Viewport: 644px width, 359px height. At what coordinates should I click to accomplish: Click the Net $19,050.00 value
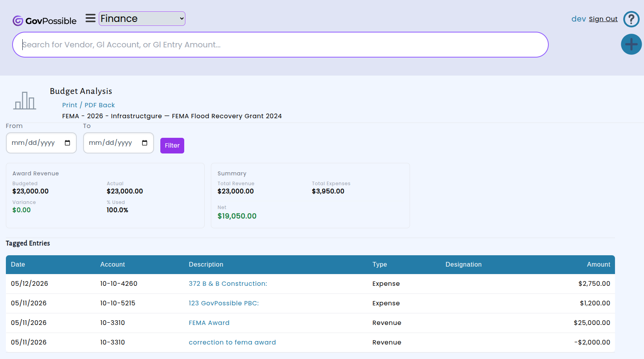click(x=237, y=216)
